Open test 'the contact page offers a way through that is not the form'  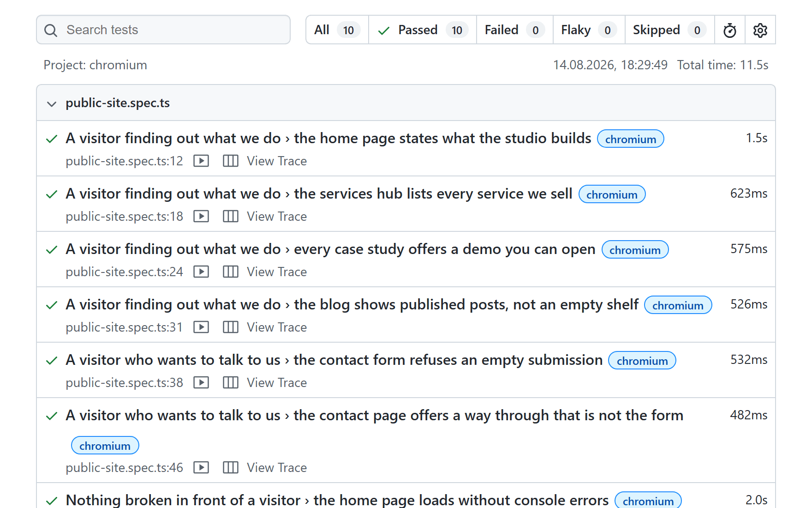(x=375, y=415)
